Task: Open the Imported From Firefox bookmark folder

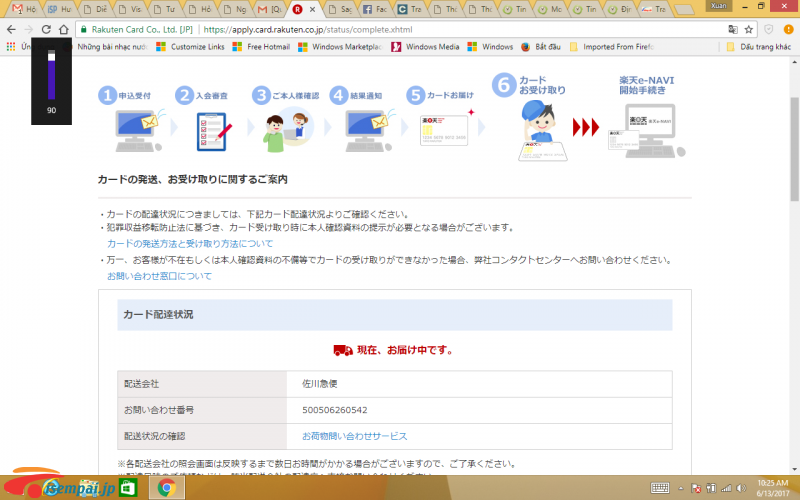Action: [x=611, y=46]
